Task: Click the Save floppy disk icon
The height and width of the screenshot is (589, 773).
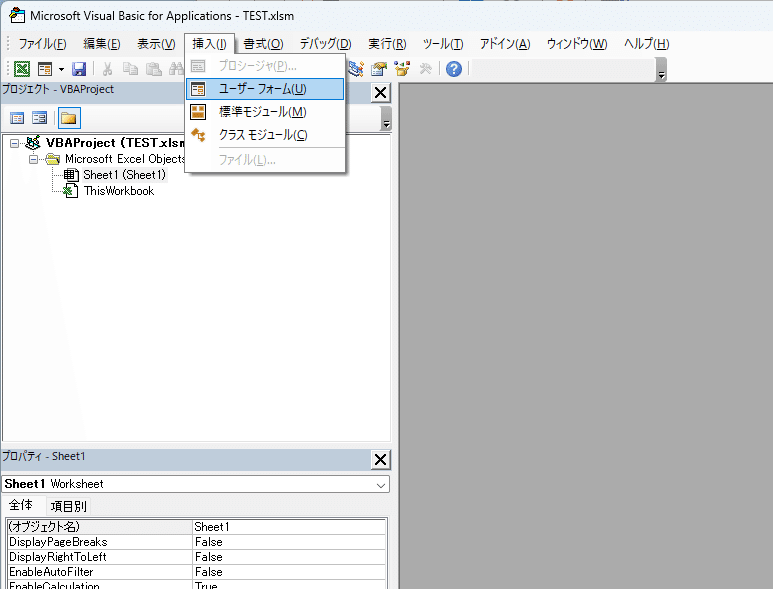Action: click(x=79, y=69)
